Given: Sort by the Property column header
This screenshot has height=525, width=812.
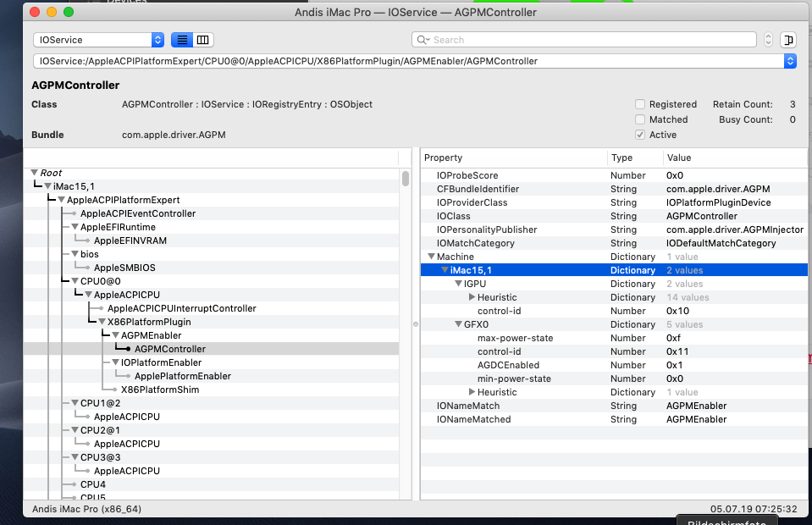Looking at the screenshot, I should point(513,157).
